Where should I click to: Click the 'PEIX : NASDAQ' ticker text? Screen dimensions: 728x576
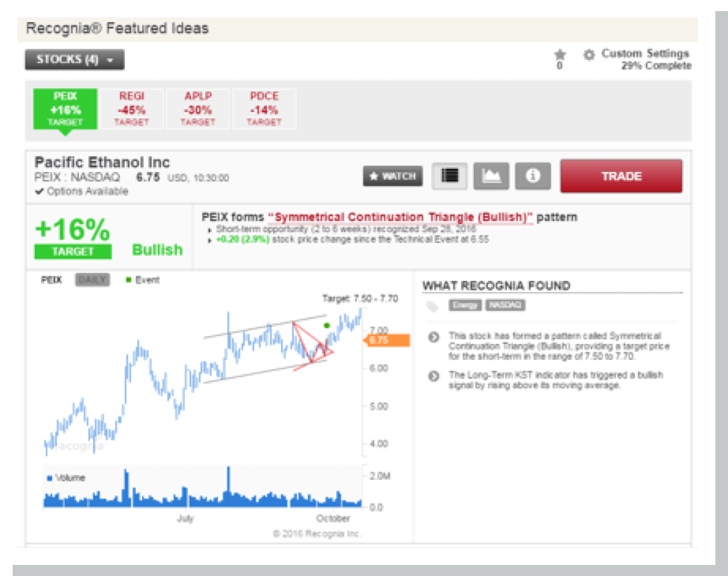77,178
